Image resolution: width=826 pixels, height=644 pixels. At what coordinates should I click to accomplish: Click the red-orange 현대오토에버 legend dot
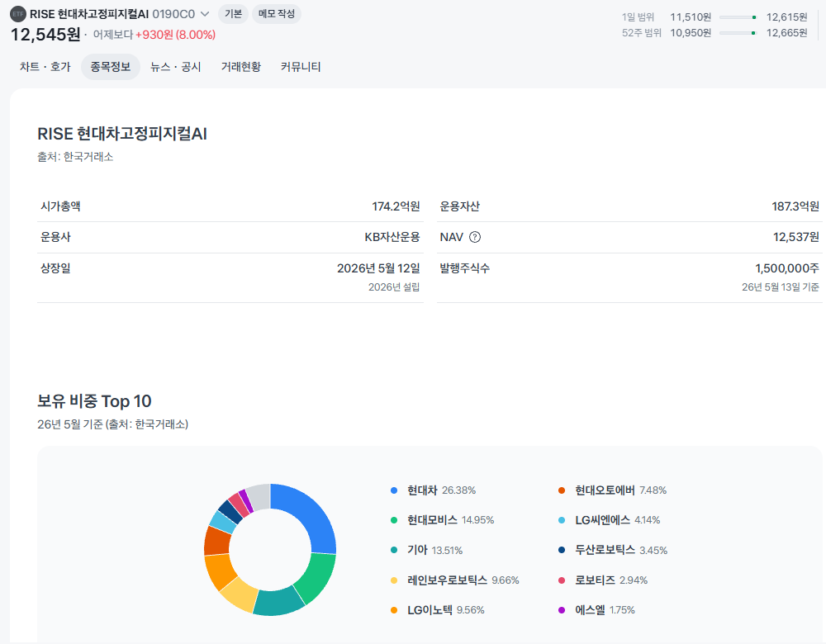pos(562,490)
